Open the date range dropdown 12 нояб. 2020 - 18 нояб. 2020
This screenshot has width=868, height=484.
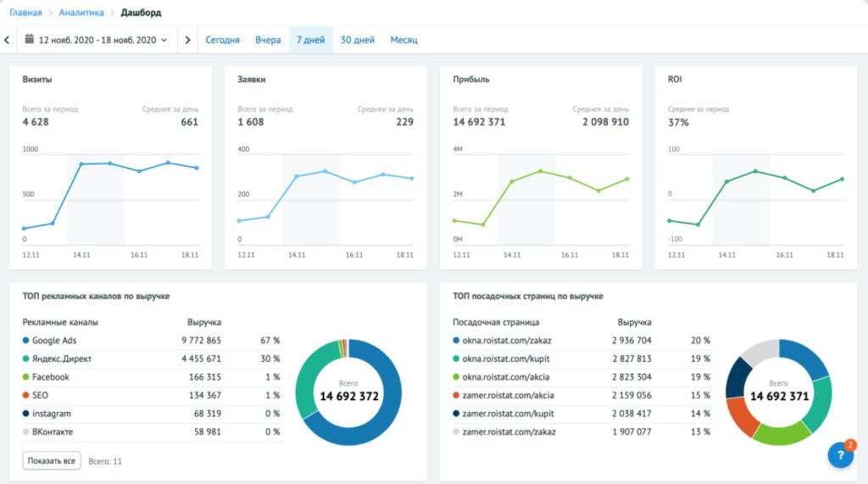[97, 40]
